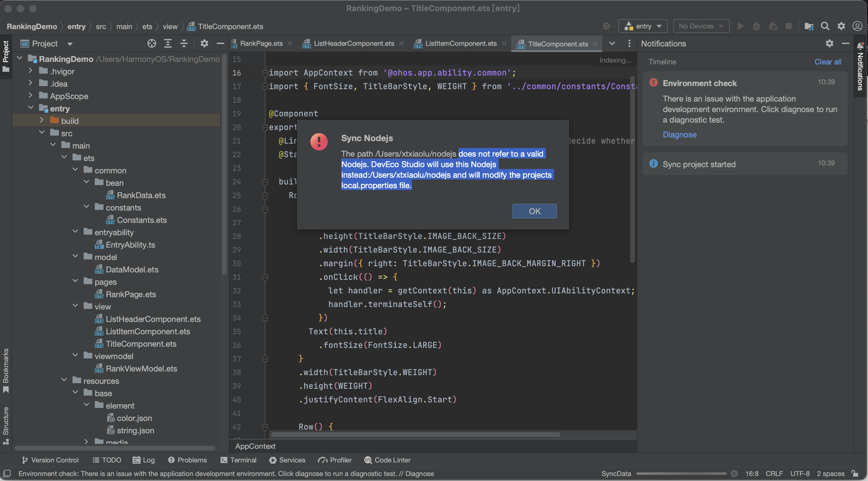
Task: Open Search Everywhere magnifier icon
Action: [825, 26]
